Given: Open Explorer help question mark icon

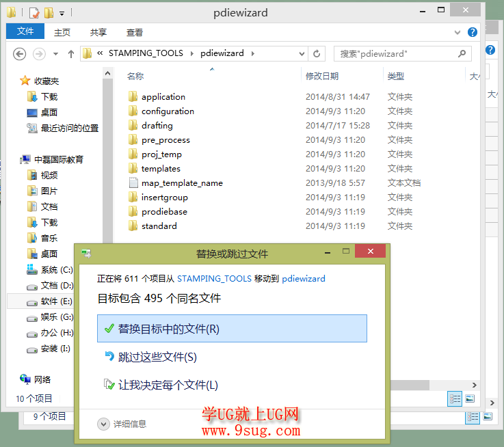Looking at the screenshot, I should pos(472,32).
